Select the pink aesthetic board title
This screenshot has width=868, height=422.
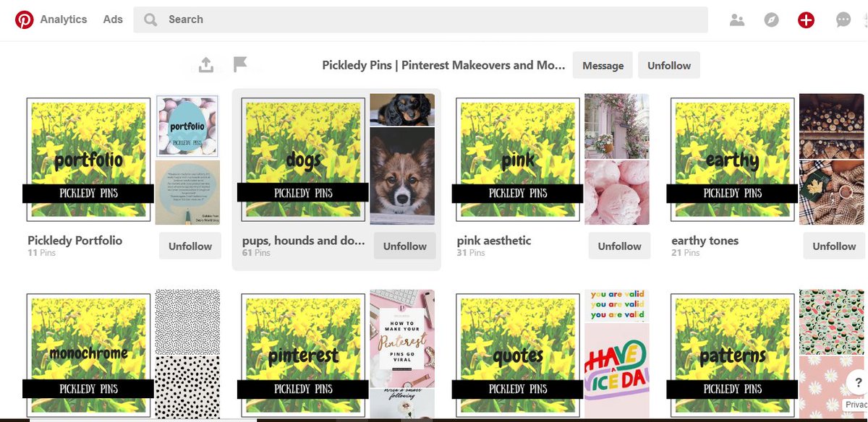tap(494, 240)
